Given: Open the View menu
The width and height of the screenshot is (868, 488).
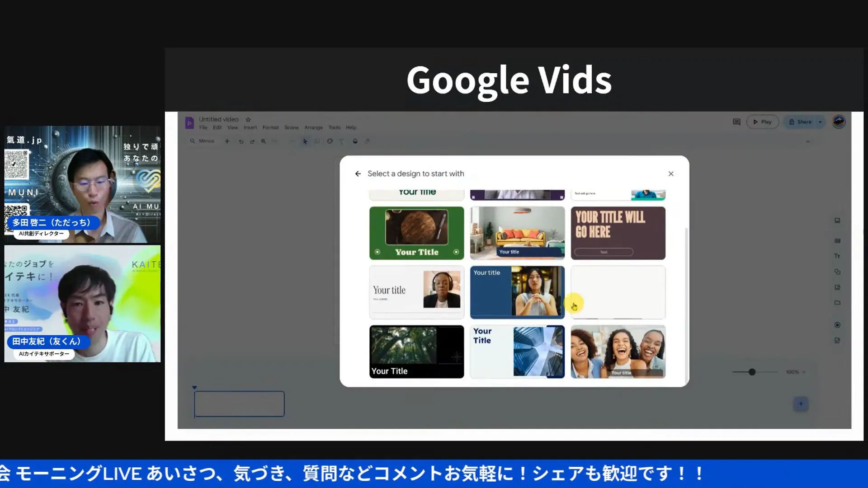Looking at the screenshot, I should 232,127.
